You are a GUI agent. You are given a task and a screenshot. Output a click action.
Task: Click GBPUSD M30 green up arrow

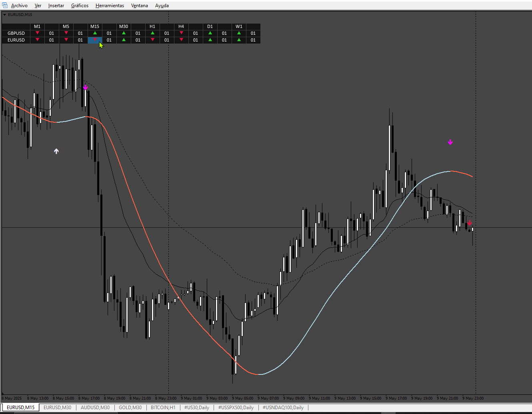[124, 33]
